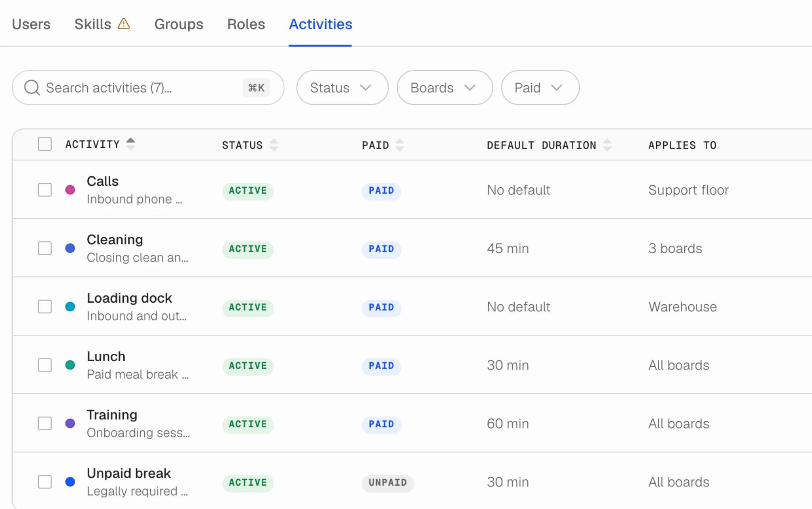Image resolution: width=812 pixels, height=509 pixels.
Task: Switch to the Skills tab
Action: pos(93,24)
